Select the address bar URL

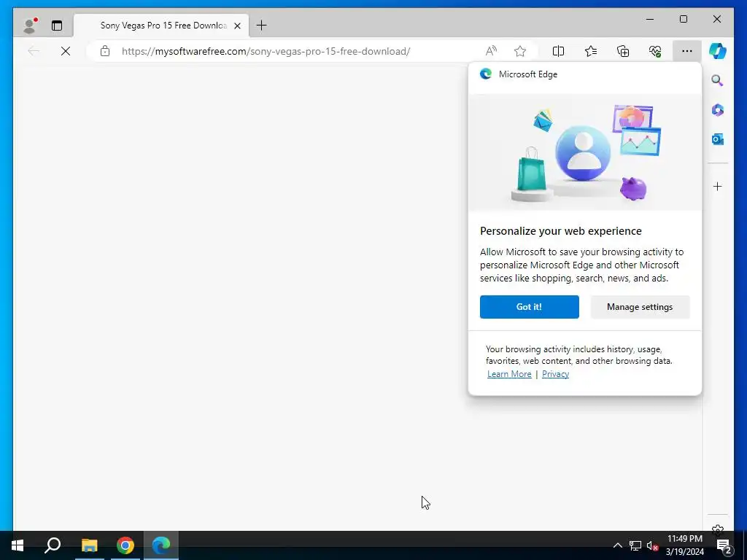266,51
